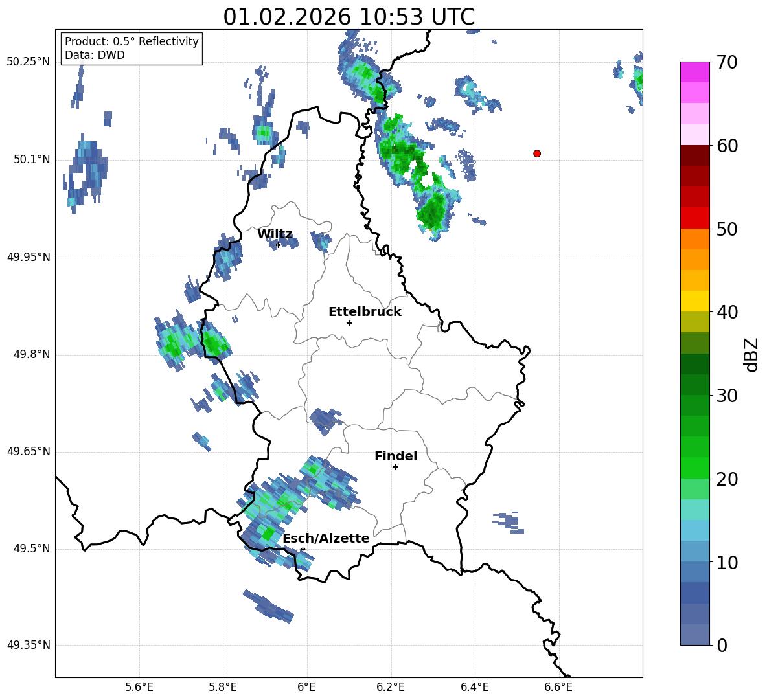Click the orange colorbar segment just below 50
This screenshot has width=767, height=700.
[694, 239]
